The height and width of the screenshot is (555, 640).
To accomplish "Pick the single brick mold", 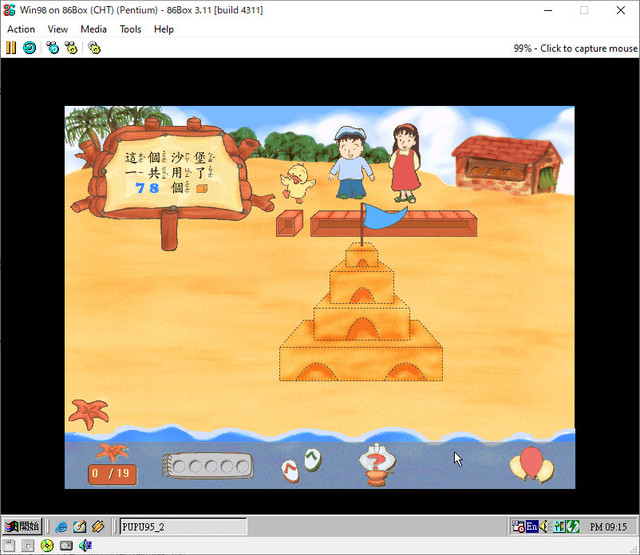I will [289, 223].
